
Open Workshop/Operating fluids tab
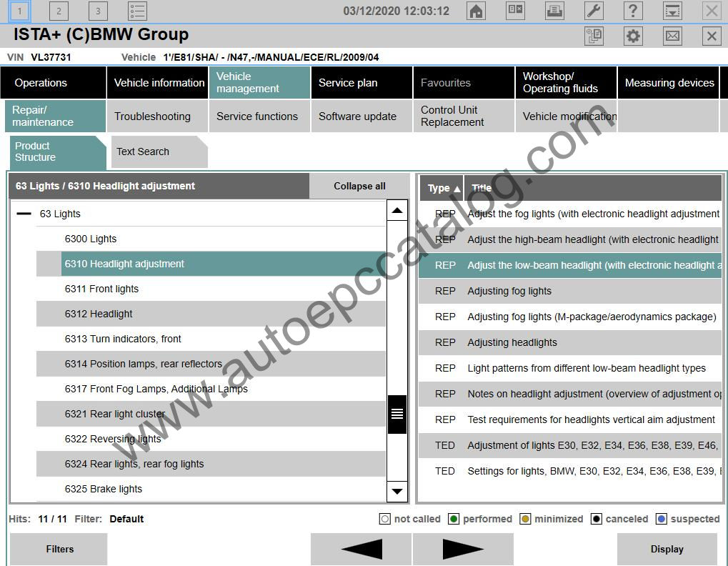click(566, 83)
